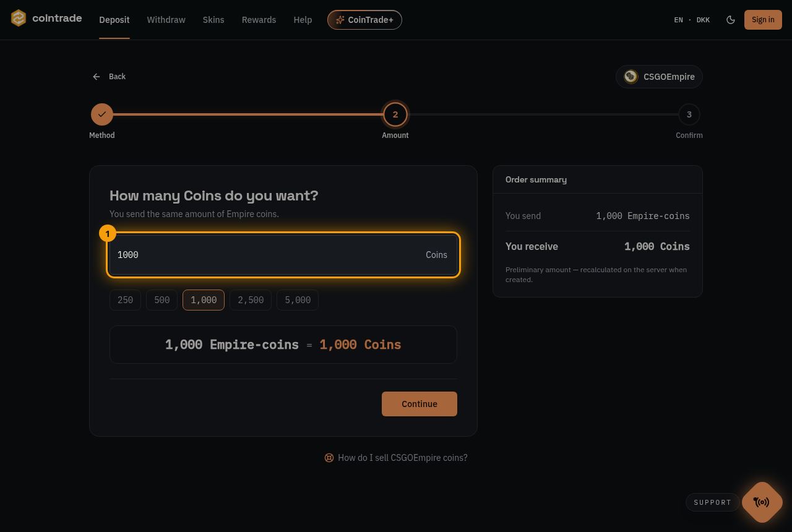
Task: Click the 1,000 Coins conversion result text
Action: [x=360, y=345]
